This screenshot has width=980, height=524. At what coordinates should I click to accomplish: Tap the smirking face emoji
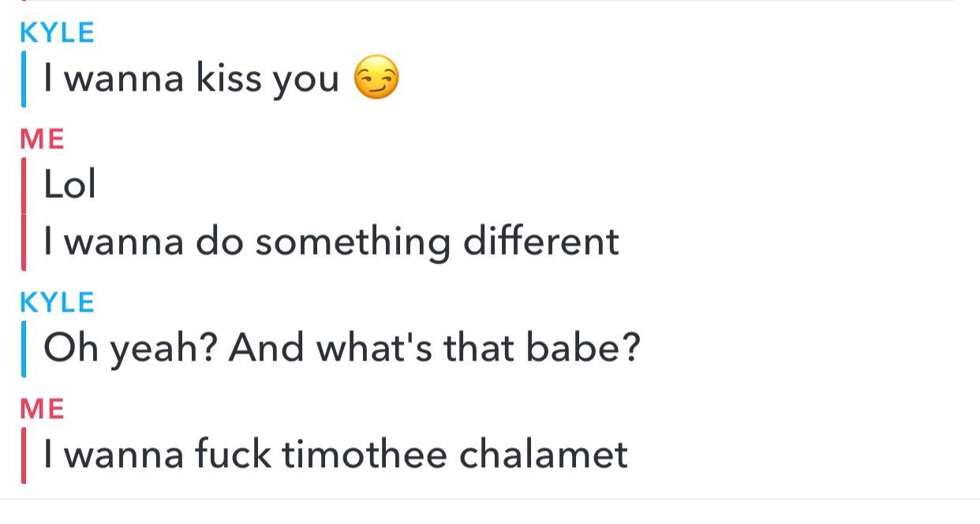[x=376, y=78]
